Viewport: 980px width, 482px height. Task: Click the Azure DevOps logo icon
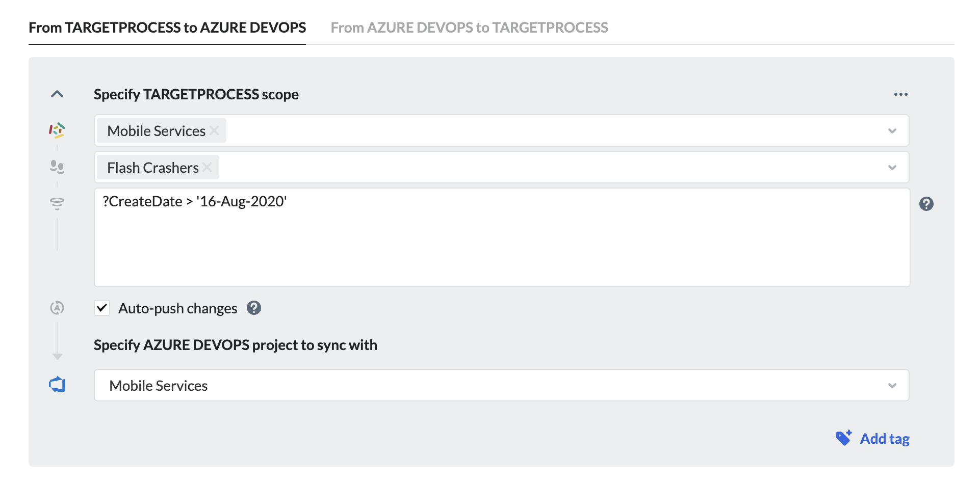point(58,385)
